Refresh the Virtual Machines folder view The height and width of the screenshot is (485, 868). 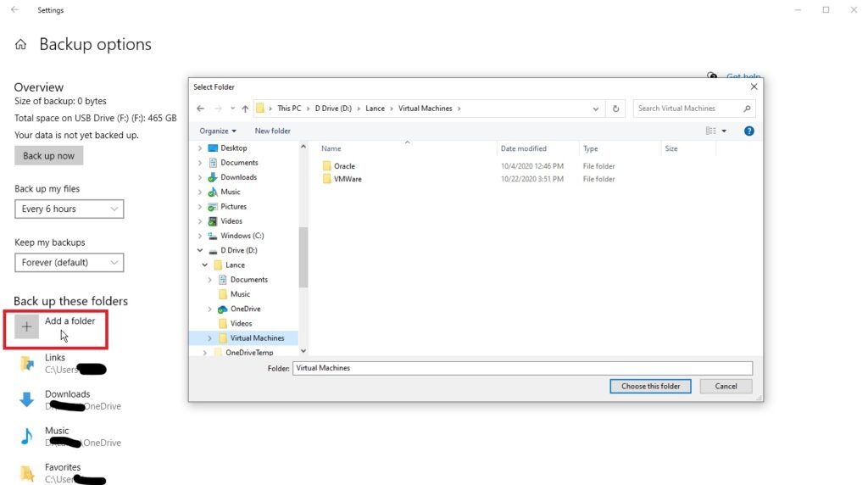615,109
